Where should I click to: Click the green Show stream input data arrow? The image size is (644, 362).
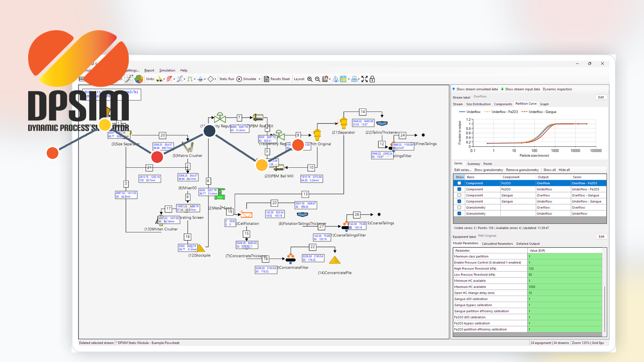(x=502, y=89)
